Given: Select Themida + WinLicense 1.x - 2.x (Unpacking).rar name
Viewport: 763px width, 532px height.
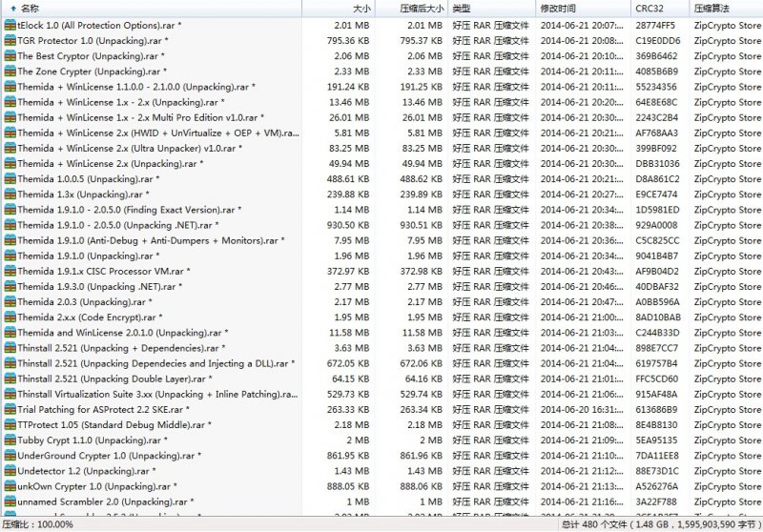Looking at the screenshot, I should click(121, 103).
